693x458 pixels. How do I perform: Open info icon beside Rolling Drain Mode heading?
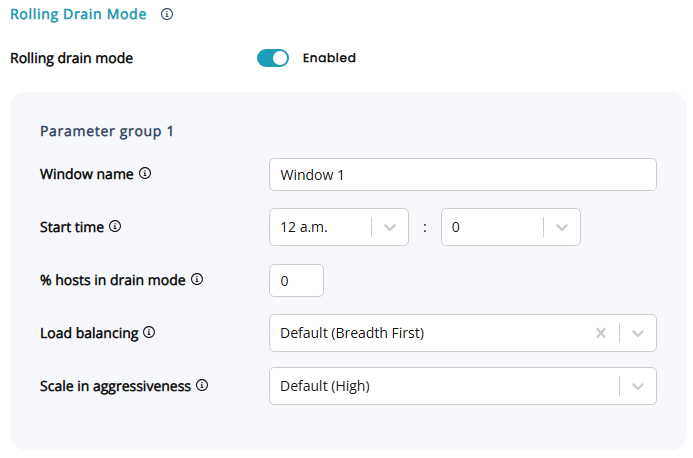coord(167,14)
